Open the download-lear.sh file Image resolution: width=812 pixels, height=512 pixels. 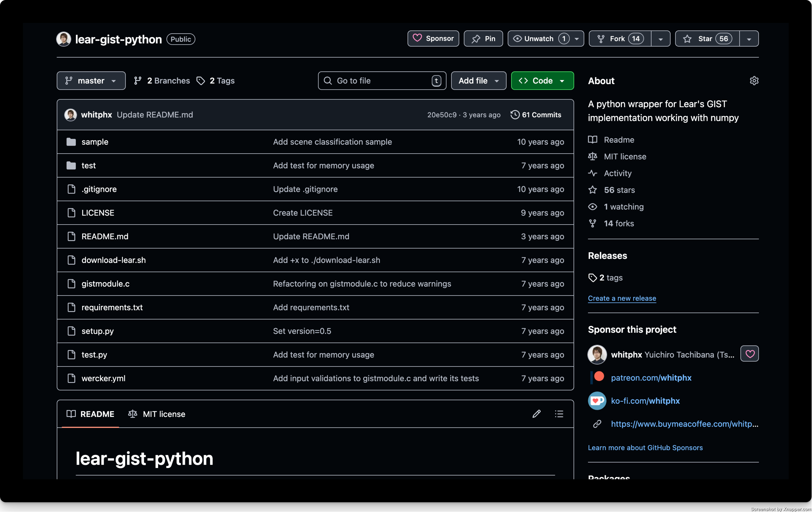coord(114,260)
